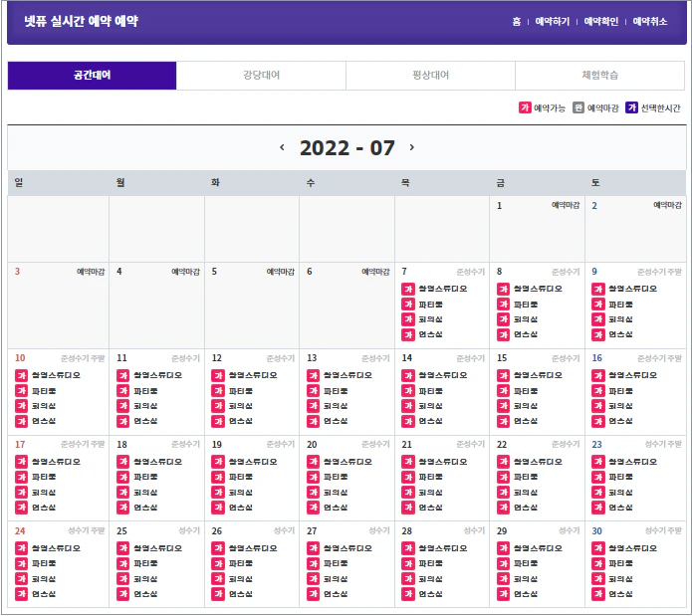Go to the previous month with the left arrow
This screenshot has height=616, width=692.
282,147
